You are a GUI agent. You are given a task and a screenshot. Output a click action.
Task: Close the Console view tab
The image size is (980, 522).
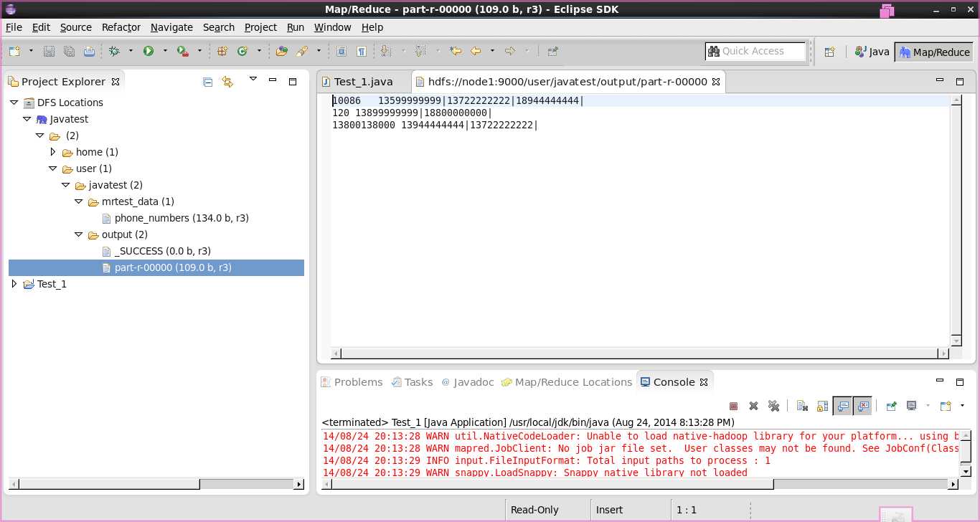point(704,382)
